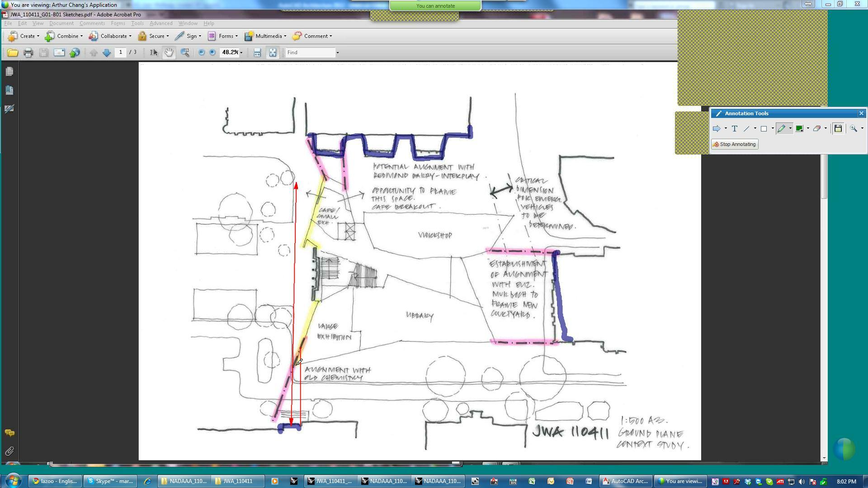Open the Attachments paperclip panel
The width and height of the screenshot is (868, 488).
click(x=9, y=451)
